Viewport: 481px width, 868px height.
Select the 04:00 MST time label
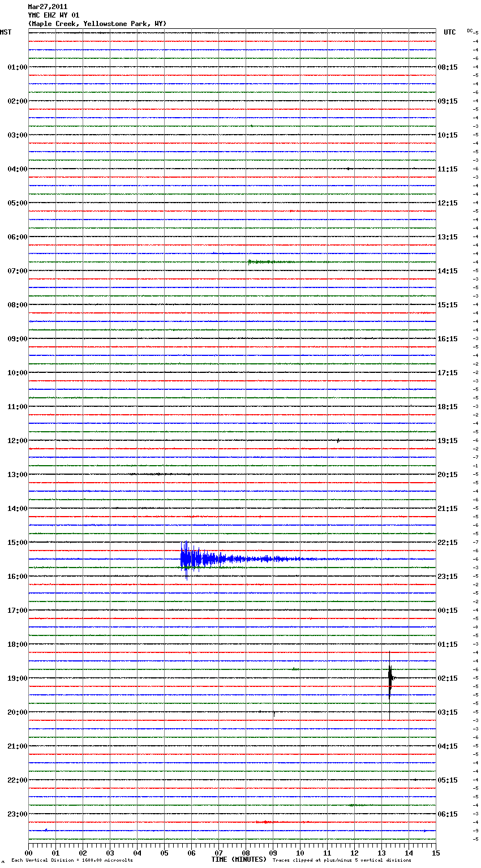pyautogui.click(x=18, y=169)
